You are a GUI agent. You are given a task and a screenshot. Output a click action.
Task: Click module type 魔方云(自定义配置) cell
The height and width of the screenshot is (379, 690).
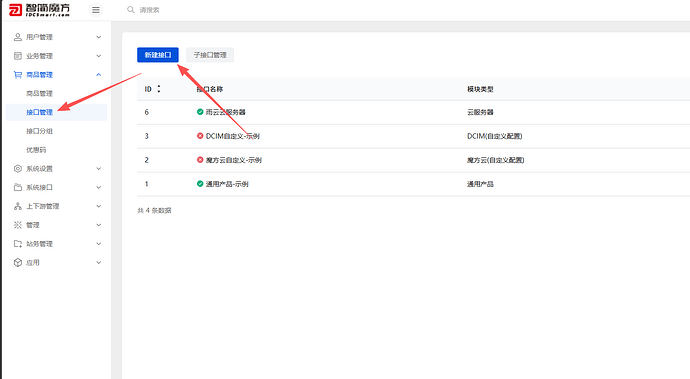(x=495, y=160)
